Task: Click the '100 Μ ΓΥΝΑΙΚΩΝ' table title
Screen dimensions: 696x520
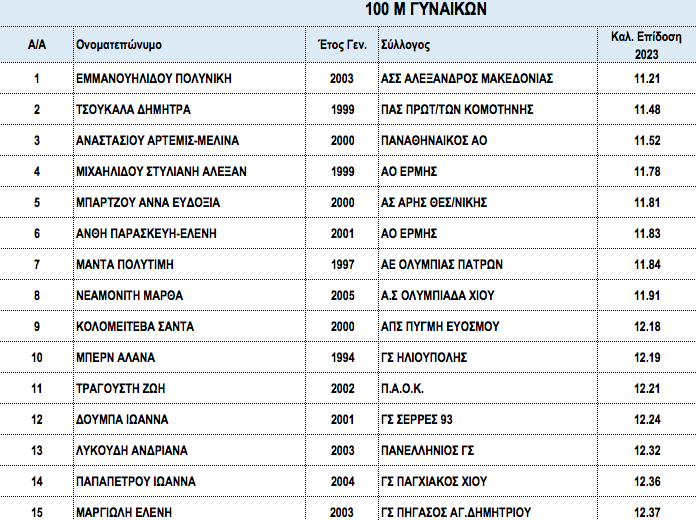Action: tap(425, 10)
